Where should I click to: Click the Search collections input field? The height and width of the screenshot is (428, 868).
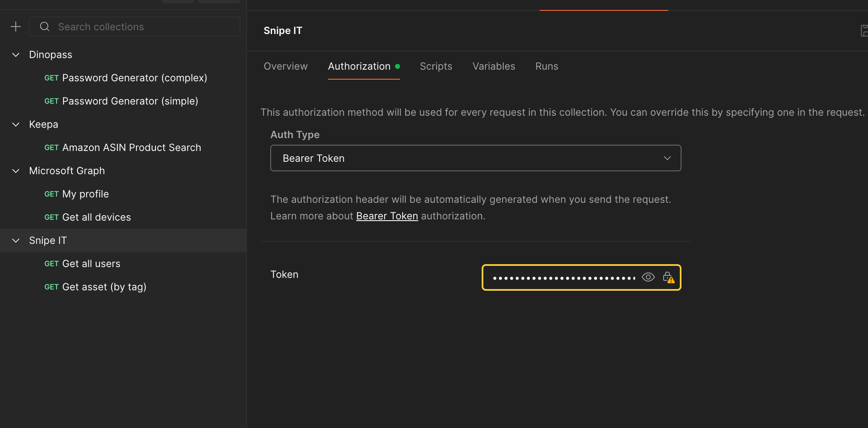[x=135, y=27]
